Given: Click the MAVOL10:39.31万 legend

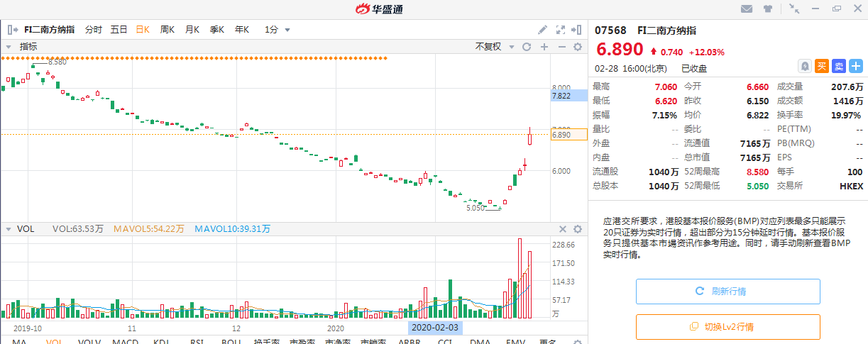Looking at the screenshot, I should coord(233,229).
